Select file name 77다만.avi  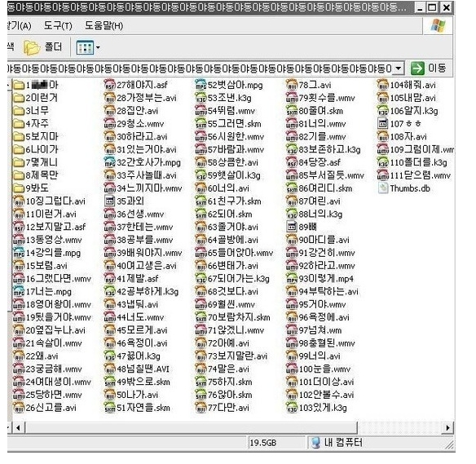click(228, 408)
